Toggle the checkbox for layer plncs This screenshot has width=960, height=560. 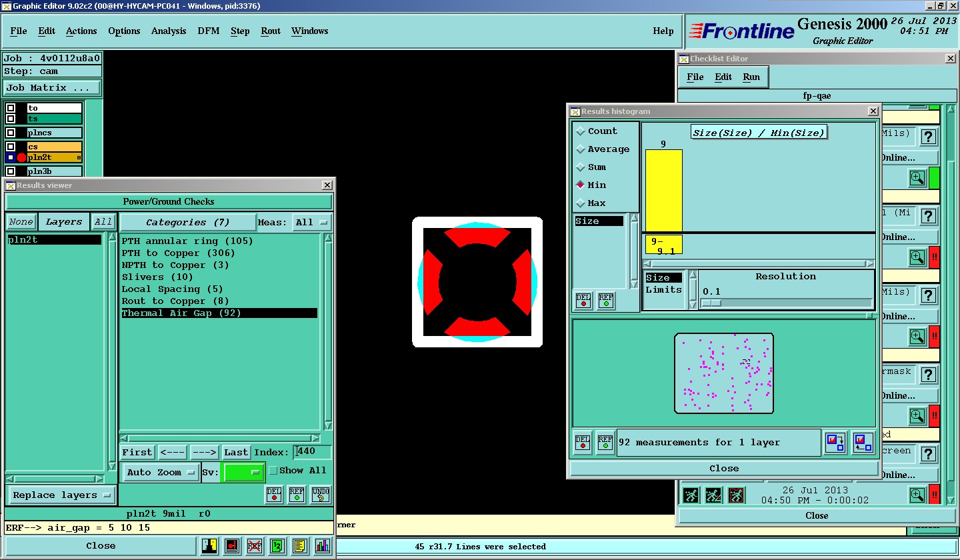coord(11,133)
